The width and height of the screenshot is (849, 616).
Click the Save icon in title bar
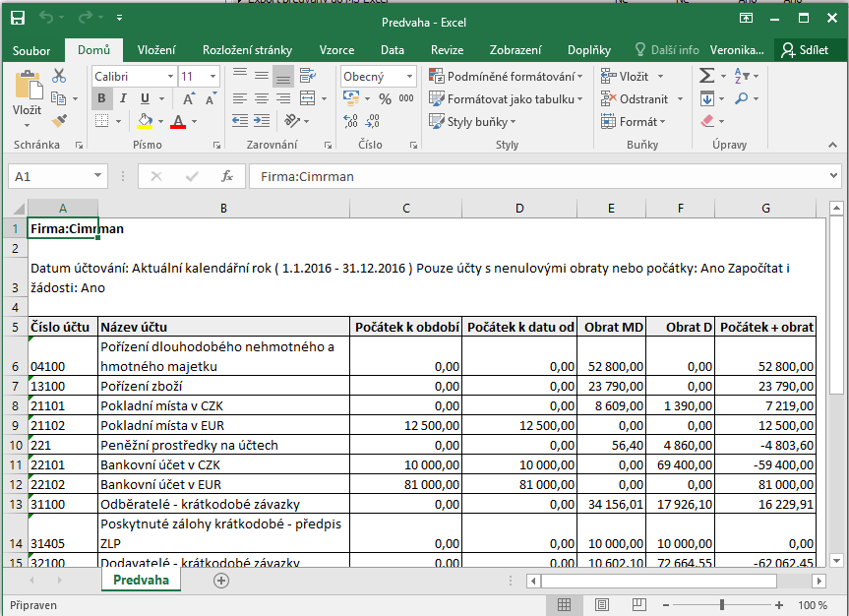18,19
